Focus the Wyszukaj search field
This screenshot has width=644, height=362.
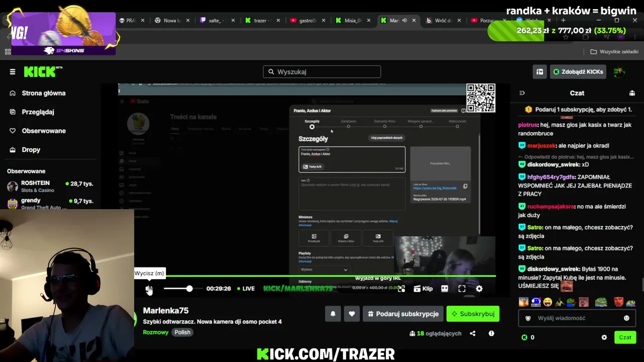coord(322,72)
